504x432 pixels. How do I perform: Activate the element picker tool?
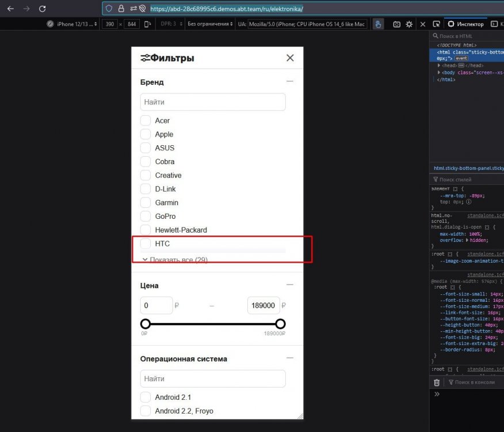437,24
